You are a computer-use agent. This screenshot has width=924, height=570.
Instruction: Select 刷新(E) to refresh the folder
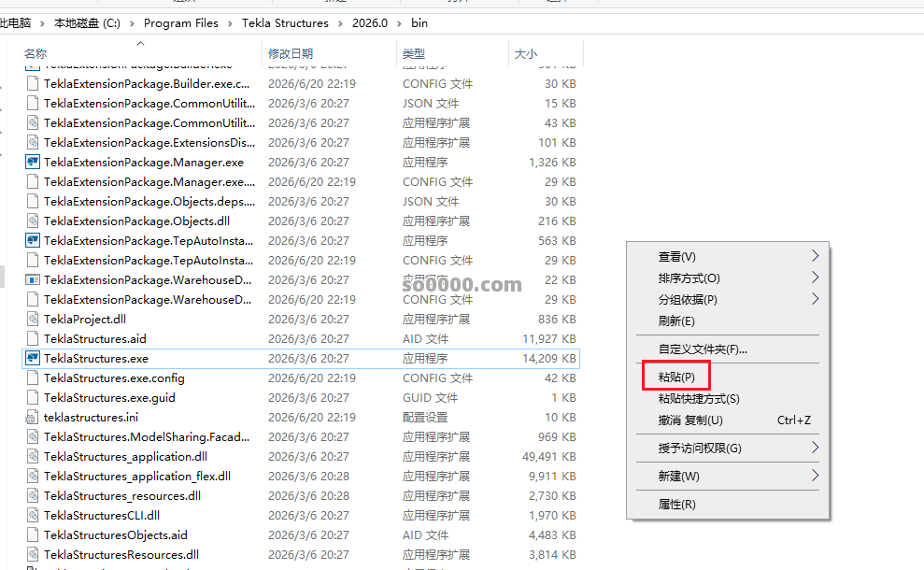[x=676, y=321]
